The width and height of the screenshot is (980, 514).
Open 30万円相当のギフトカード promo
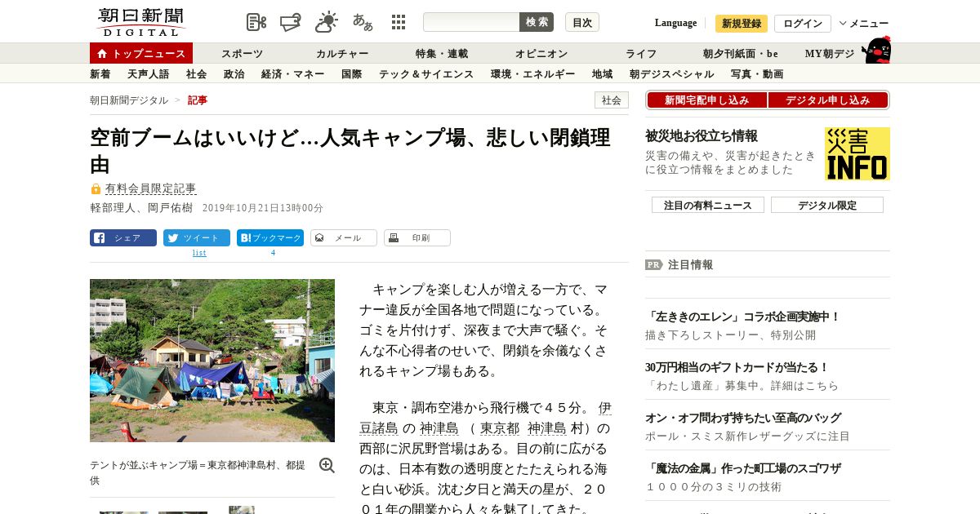pos(737,367)
